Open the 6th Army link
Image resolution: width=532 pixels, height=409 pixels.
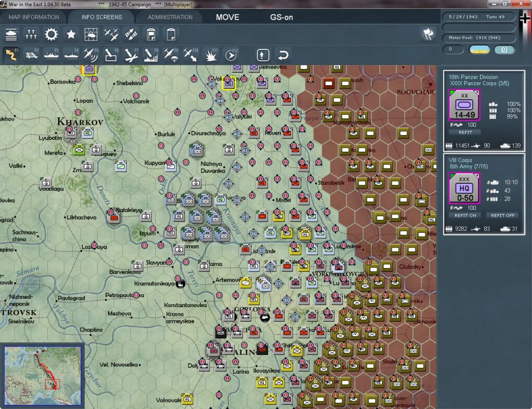469,167
